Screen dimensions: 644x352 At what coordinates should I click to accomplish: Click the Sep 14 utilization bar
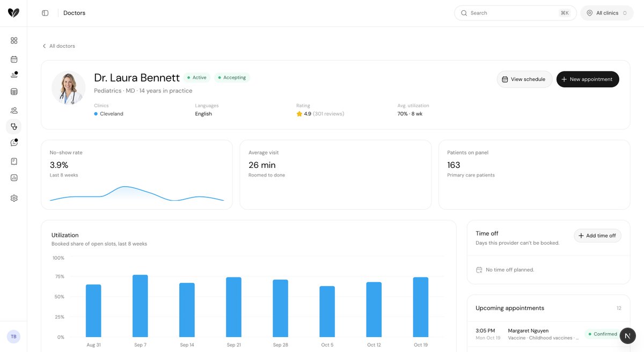coord(187,310)
